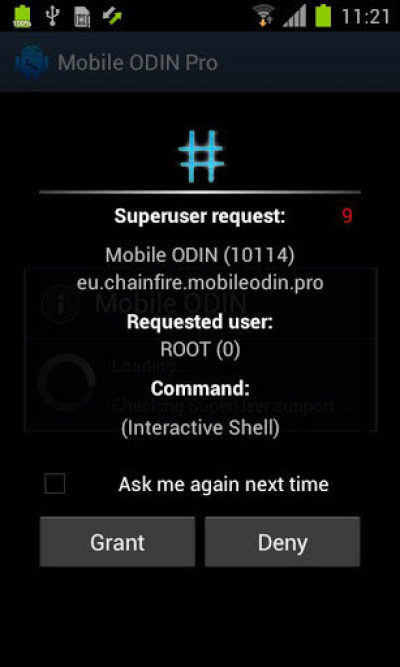400x667 pixels.
Task: Tap the Mobile ODIN Pro title text
Action: [138, 63]
